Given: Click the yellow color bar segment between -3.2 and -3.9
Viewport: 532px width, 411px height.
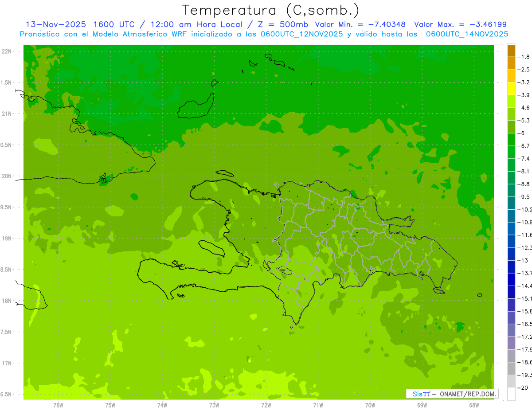Looking at the screenshot, I should point(511,89).
